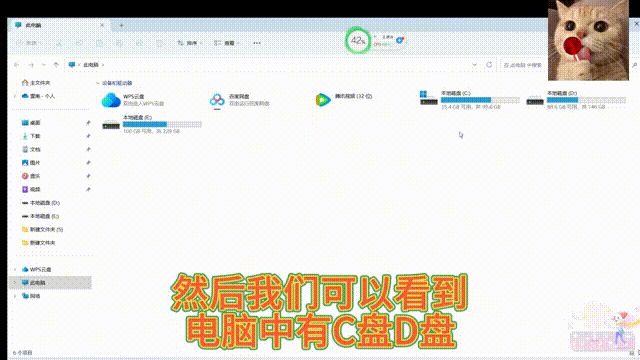
Task: Open 音乐 in quick access
Action: pyautogui.click(x=31, y=176)
